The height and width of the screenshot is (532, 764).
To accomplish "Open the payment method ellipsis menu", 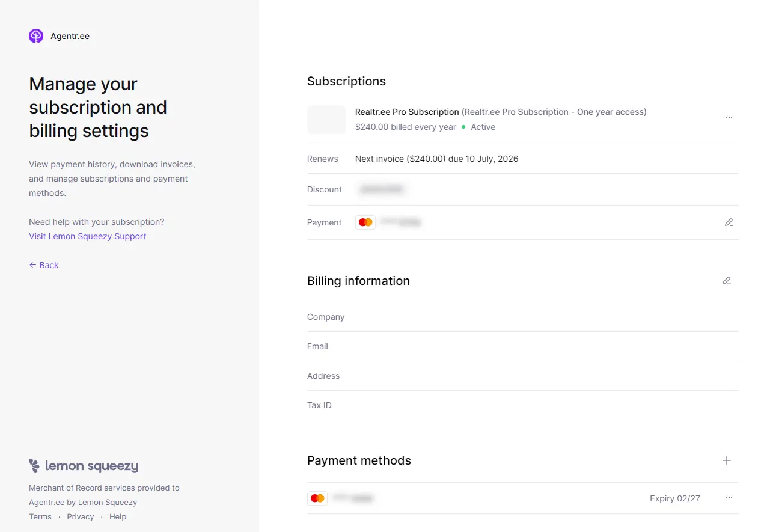I will [729, 498].
